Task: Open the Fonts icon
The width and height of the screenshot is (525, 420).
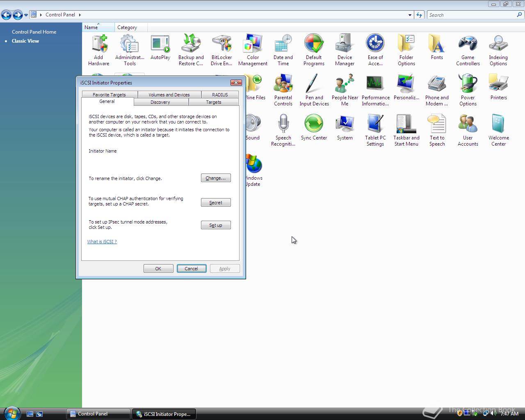Action: (x=437, y=47)
